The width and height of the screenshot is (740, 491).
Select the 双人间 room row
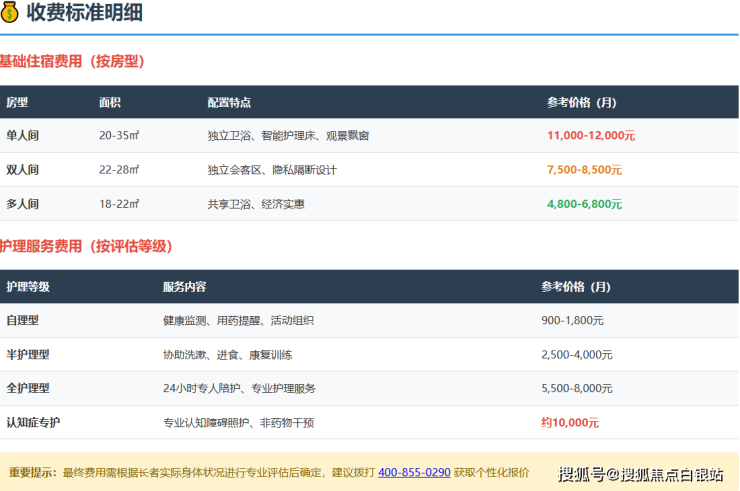[22, 170]
